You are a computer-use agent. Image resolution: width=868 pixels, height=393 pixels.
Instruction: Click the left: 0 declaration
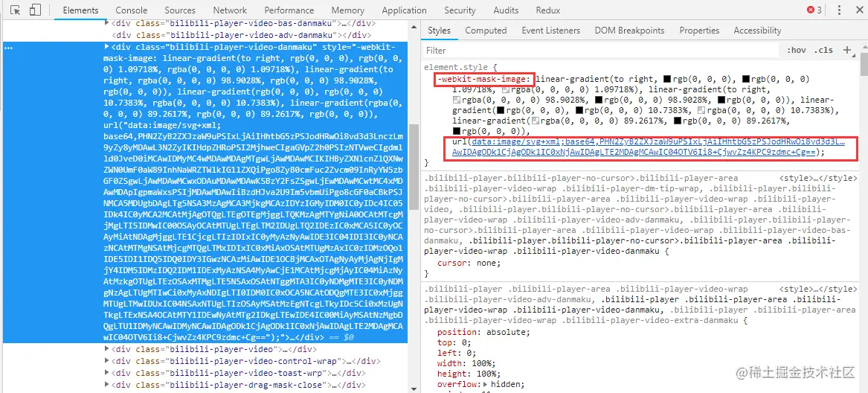456,353
